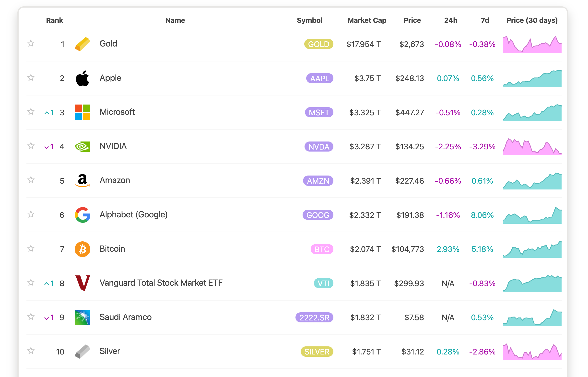
Task: Sort by the Rank column header
Action: click(55, 20)
